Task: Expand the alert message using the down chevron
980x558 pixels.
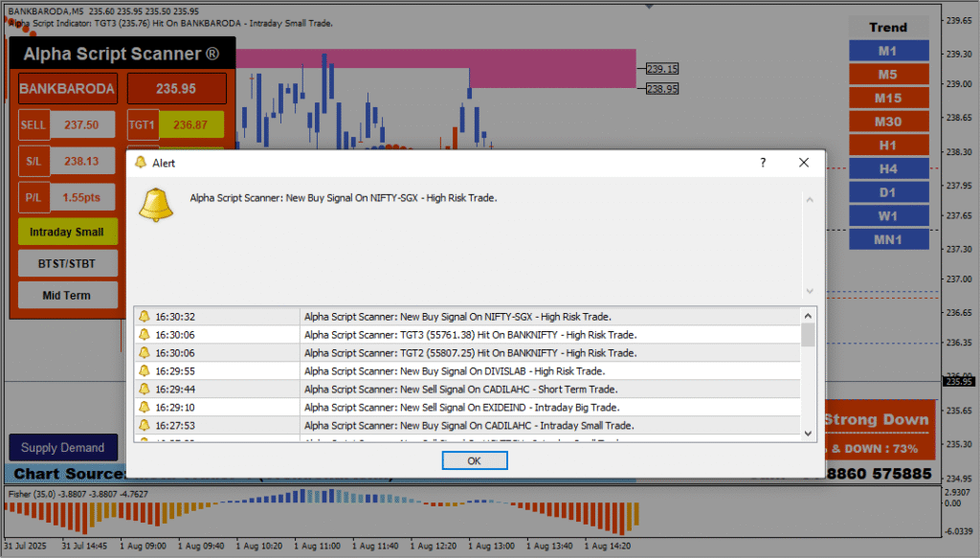Action: point(809,290)
